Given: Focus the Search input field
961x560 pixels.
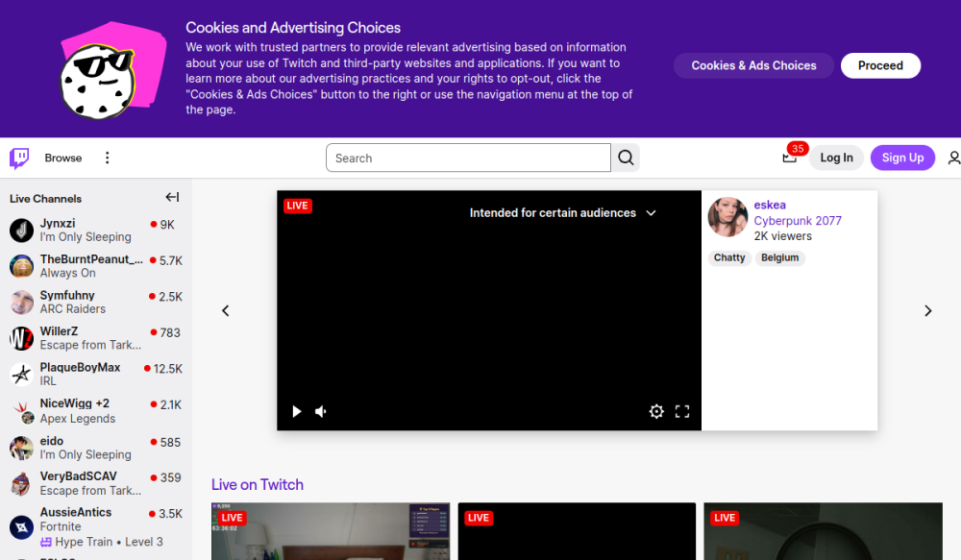Looking at the screenshot, I should (x=468, y=158).
